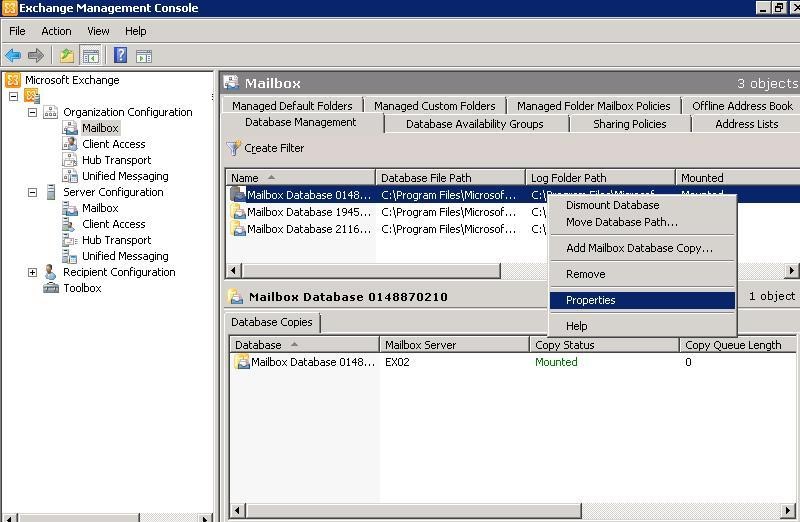The image size is (800, 522).
Task: Click Mailbox icon under Server Configuration
Action: (69, 208)
